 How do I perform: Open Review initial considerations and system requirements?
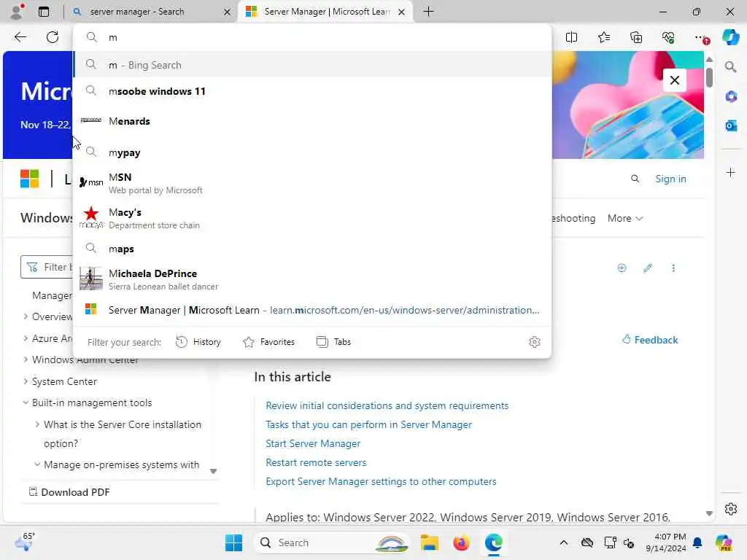[x=387, y=405]
